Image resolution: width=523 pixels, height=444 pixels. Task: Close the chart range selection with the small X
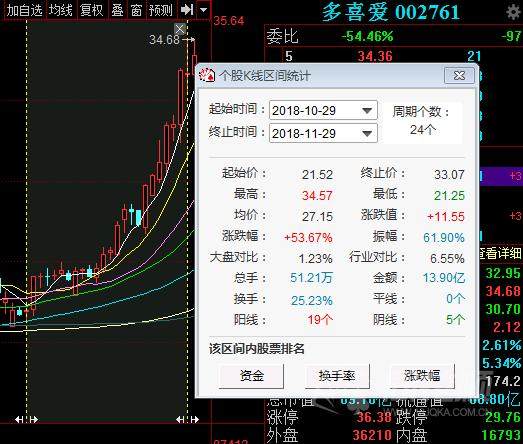[x=180, y=29]
